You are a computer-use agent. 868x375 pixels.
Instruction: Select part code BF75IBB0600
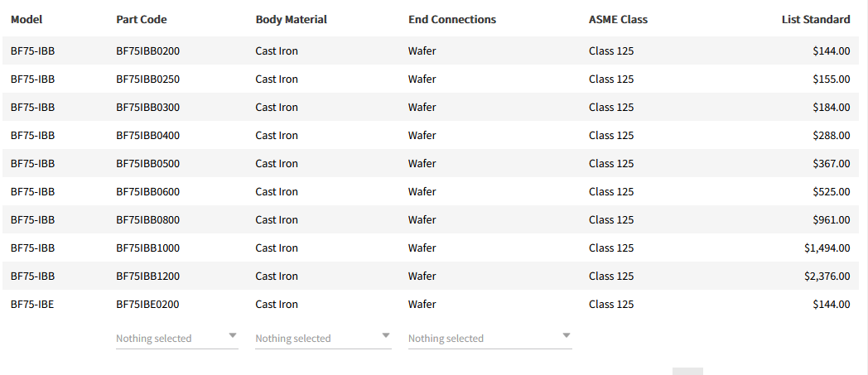(x=147, y=192)
